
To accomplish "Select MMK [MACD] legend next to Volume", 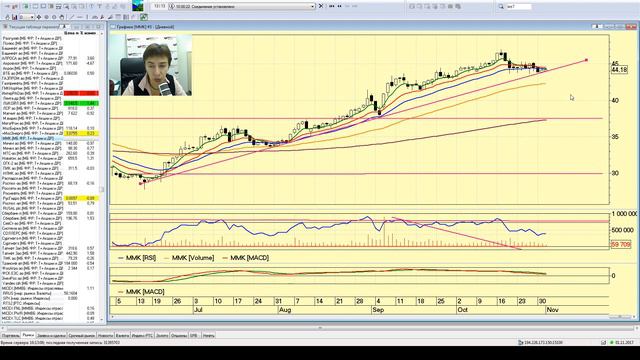I will coord(245,258).
